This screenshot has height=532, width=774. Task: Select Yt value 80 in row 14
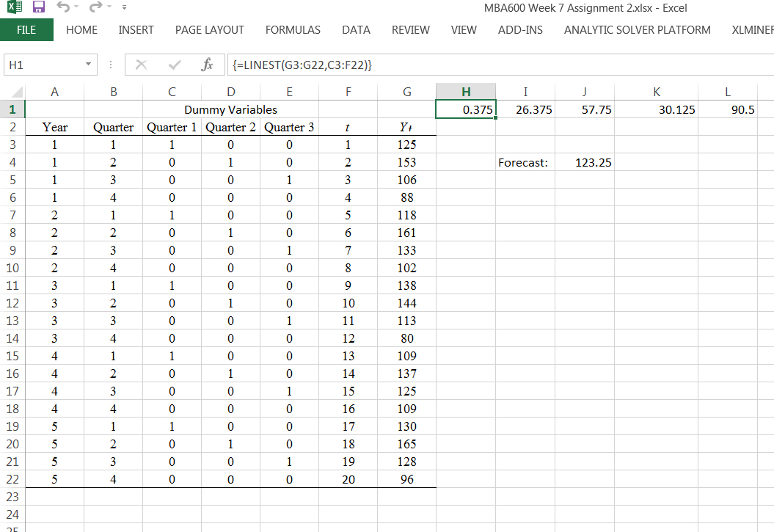406,338
